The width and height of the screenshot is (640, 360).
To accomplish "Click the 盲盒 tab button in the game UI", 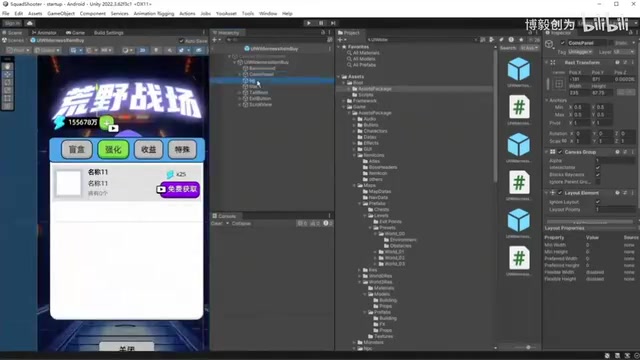I will pos(76,149).
